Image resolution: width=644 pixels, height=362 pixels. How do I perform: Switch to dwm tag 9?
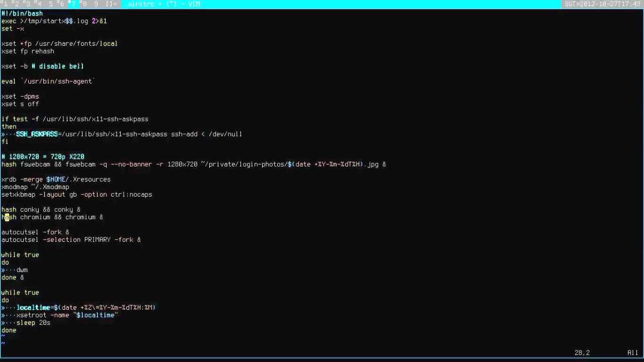click(x=96, y=4)
